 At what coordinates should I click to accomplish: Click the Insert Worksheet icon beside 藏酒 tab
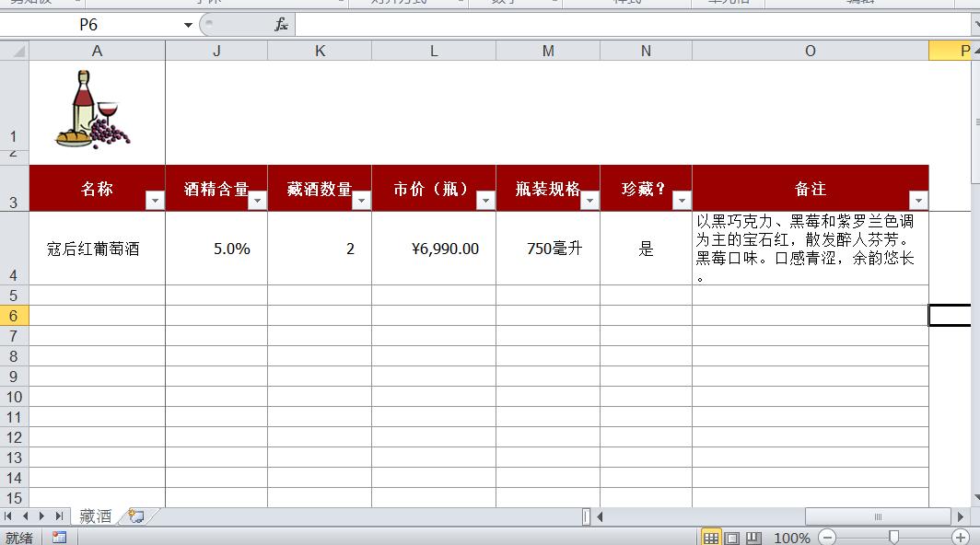pos(135,516)
